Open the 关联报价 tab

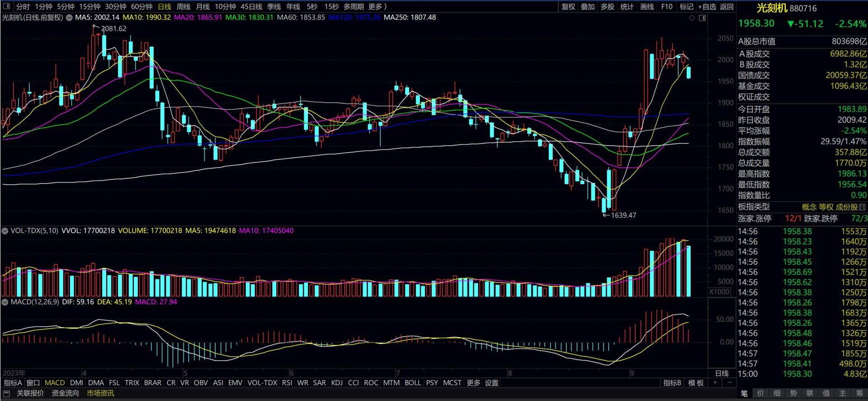click(30, 393)
